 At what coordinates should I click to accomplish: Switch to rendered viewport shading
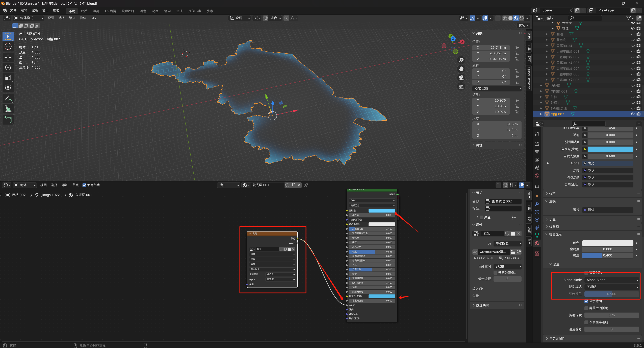[522, 18]
